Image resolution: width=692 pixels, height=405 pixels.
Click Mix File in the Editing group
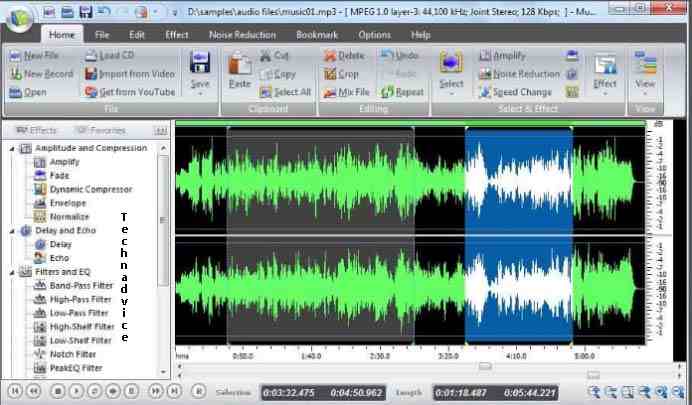[x=346, y=92]
